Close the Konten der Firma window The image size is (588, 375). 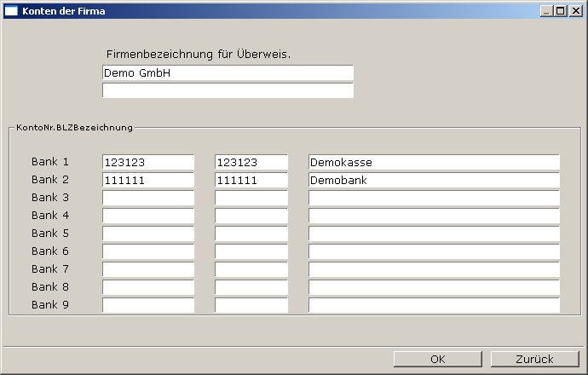tap(575, 11)
